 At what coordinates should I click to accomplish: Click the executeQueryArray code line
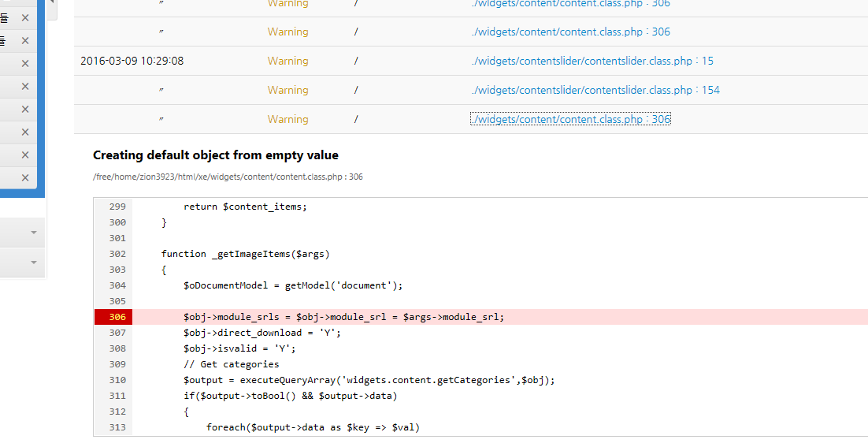(x=369, y=380)
